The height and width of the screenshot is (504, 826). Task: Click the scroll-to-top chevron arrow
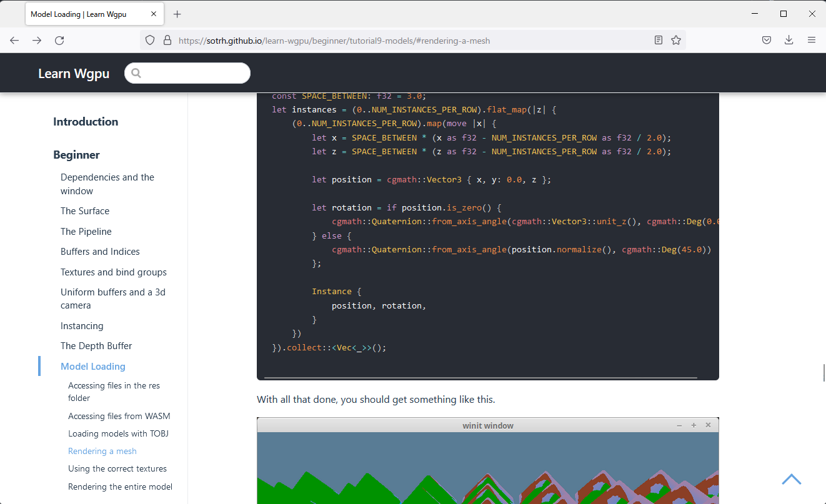(791, 479)
